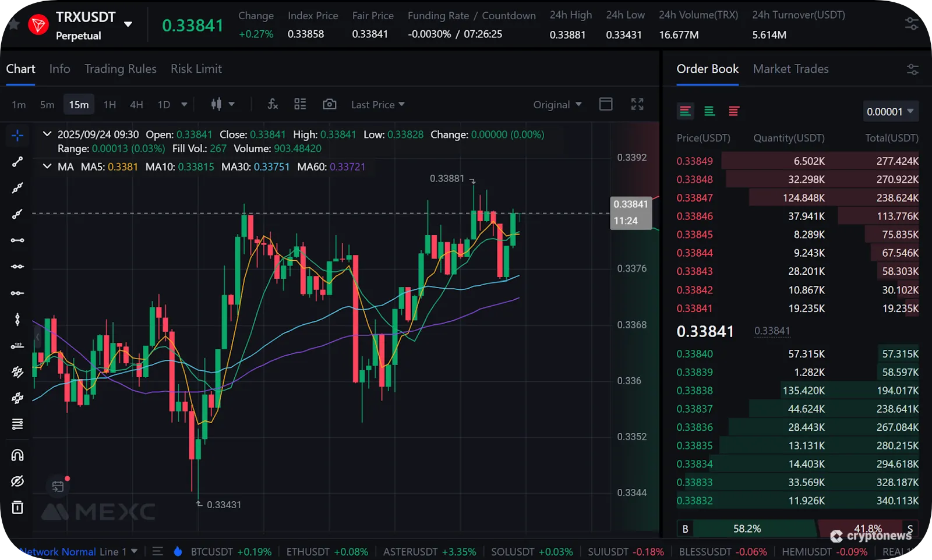Select the crosshair cursor tool
The image size is (932, 560).
(17, 136)
